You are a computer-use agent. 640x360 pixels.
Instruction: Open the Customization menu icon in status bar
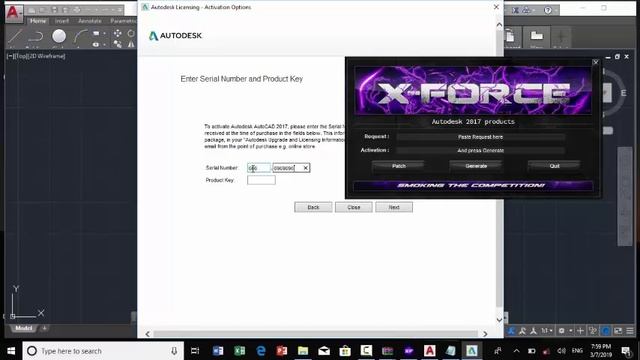[630, 331]
